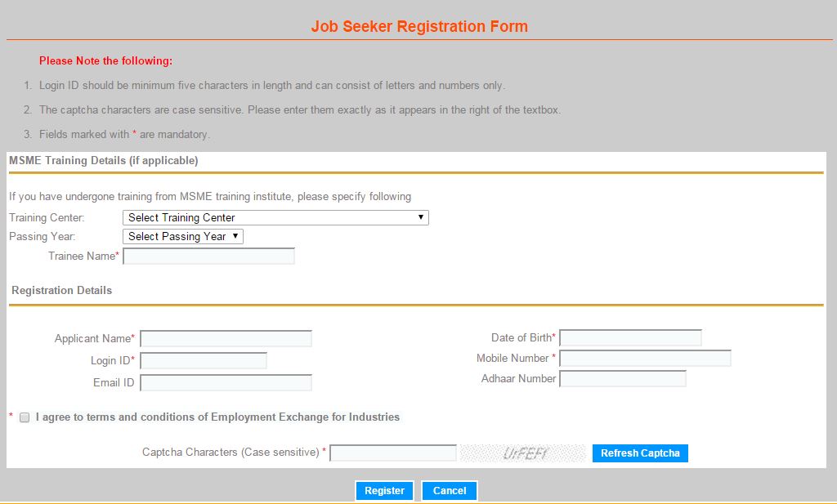Viewport: 837px width, 504px height.
Task: Expand Select Training Center options list
Action: click(275, 217)
